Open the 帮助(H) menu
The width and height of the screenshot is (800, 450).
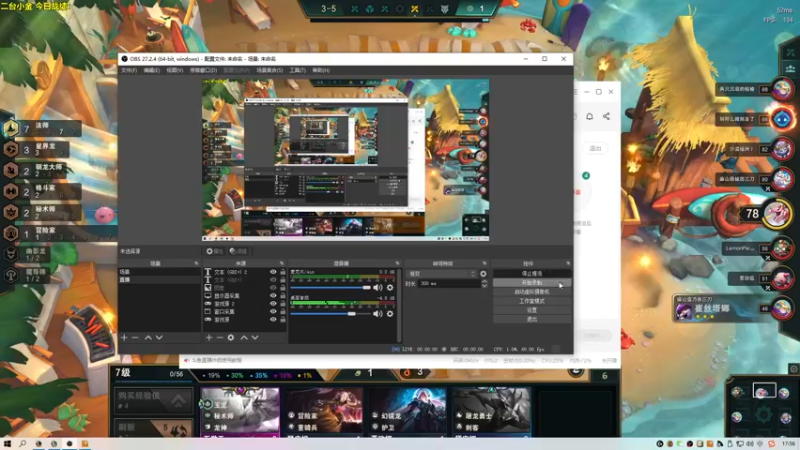321,70
